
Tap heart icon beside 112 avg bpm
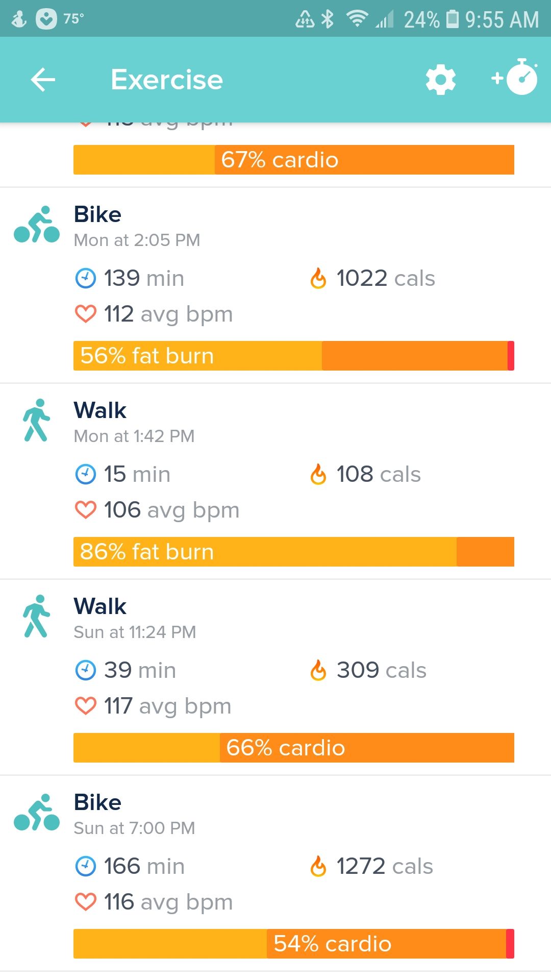85,314
